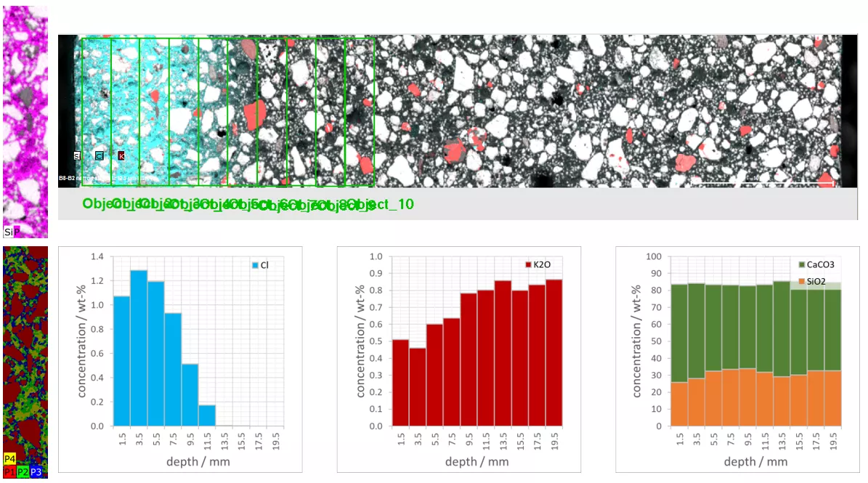Select the yellow P4 phase label

click(x=9, y=458)
